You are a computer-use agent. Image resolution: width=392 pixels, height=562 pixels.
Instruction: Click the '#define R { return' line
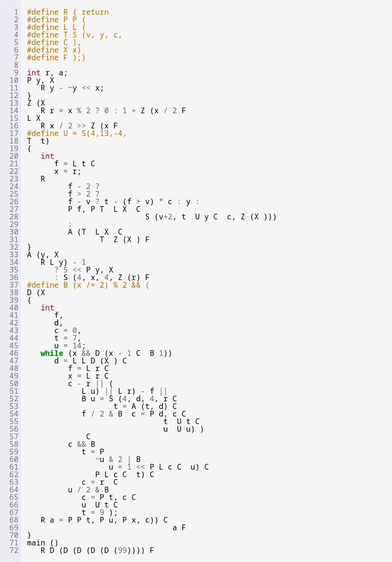coord(68,12)
